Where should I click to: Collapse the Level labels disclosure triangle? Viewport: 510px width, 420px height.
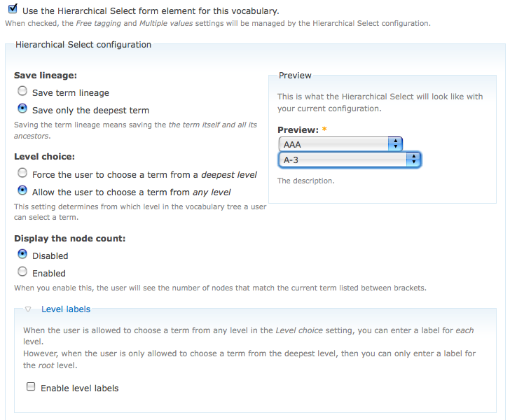tap(28, 309)
